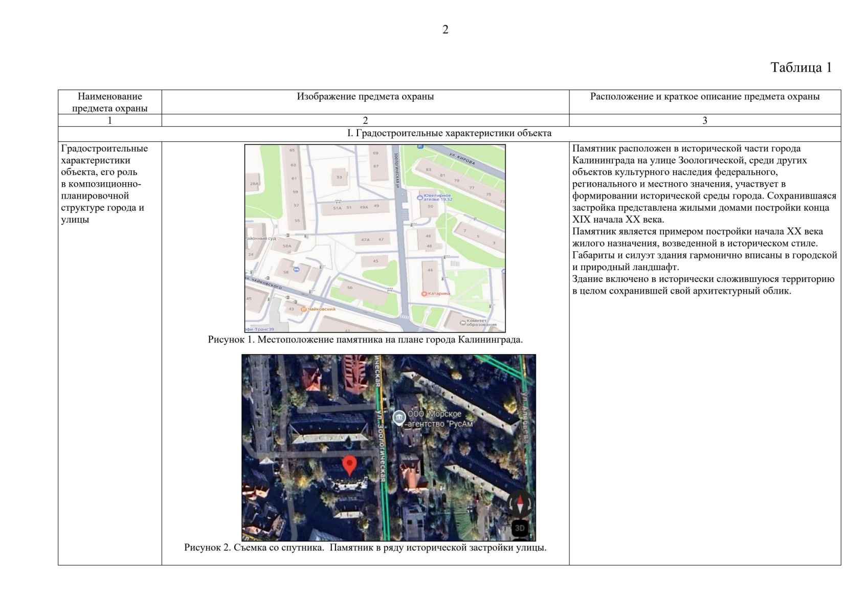The width and height of the screenshot is (868, 614).
Task: Click the red location pin on satellite image
Action: (349, 466)
